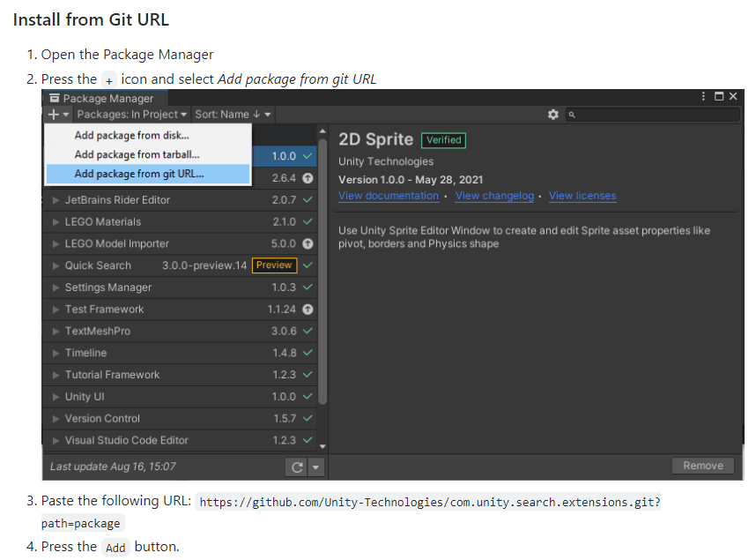Expand Version Control package
756x560 pixels.
[x=56, y=419]
